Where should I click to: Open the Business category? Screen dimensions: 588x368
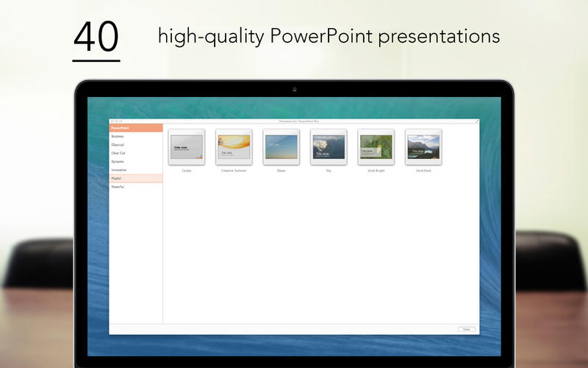click(x=118, y=137)
